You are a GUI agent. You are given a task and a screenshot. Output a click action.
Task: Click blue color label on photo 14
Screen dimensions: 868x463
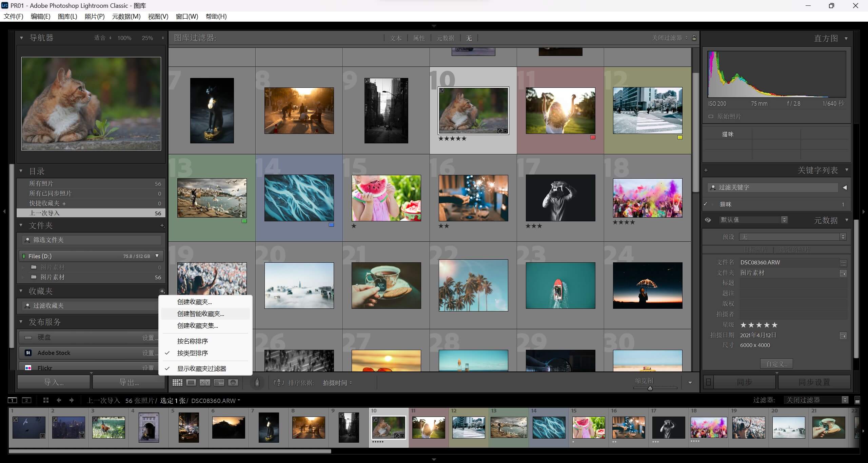pyautogui.click(x=331, y=225)
